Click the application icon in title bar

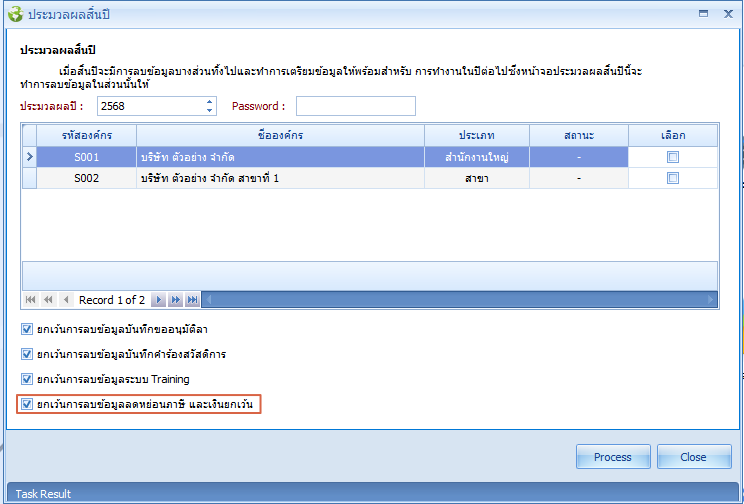coord(15,14)
